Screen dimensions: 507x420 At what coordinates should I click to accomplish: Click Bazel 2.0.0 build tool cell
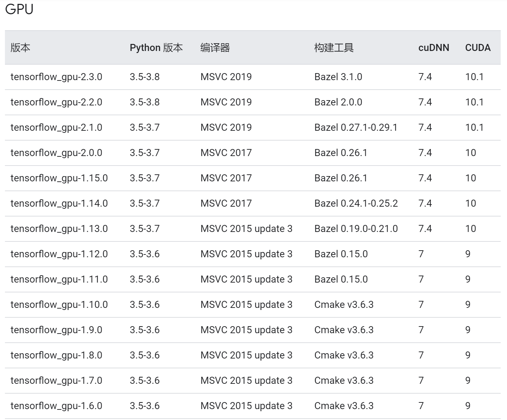[338, 102]
